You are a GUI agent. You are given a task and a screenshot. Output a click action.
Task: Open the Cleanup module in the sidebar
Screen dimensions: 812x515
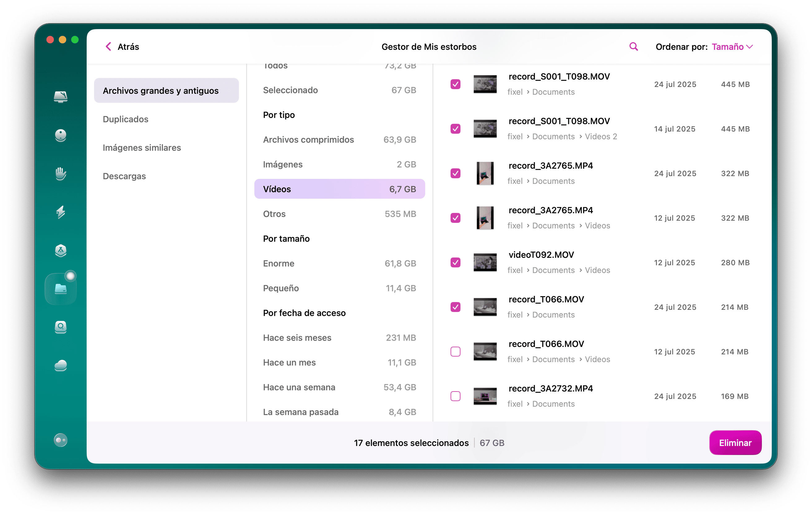click(61, 97)
